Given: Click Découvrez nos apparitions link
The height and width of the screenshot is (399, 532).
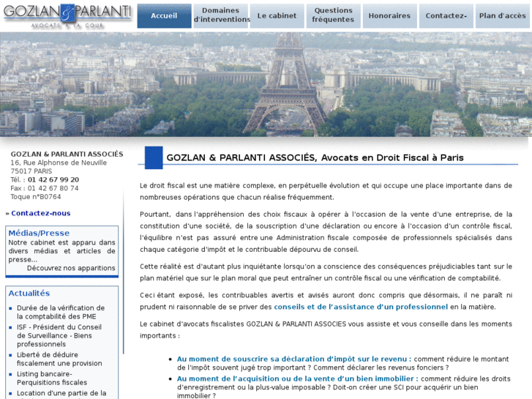Looking at the screenshot, I should 71,268.
